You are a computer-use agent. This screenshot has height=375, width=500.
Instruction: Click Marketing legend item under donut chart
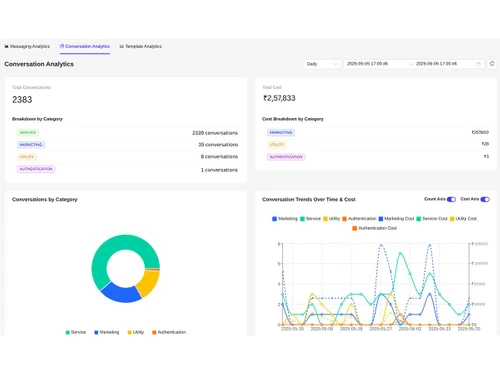click(107, 332)
